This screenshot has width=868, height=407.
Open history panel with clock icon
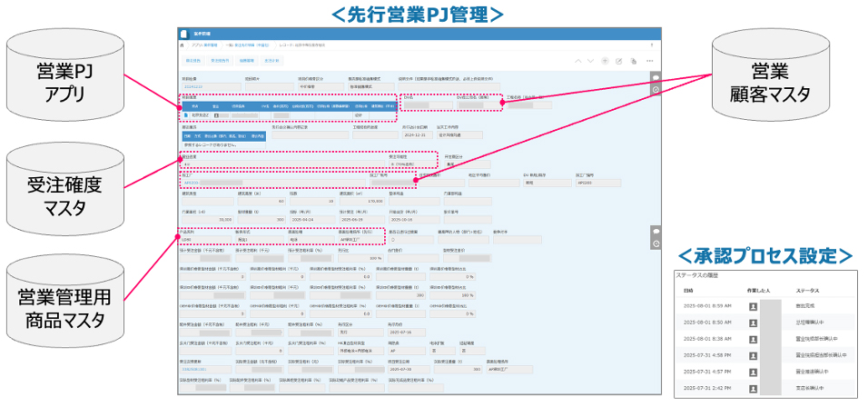[x=656, y=89]
